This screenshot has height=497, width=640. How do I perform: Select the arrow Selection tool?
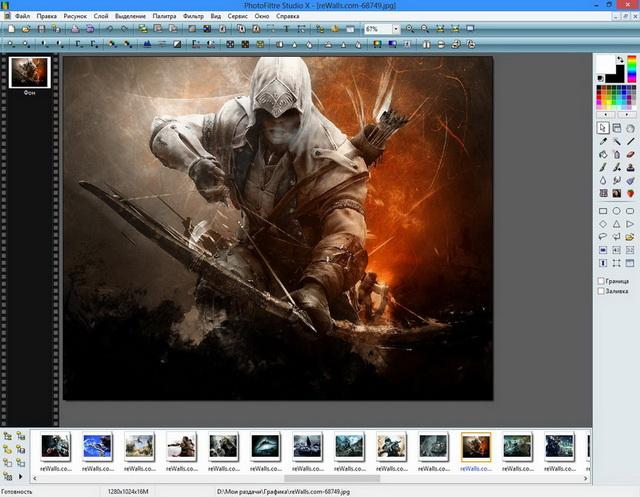603,128
